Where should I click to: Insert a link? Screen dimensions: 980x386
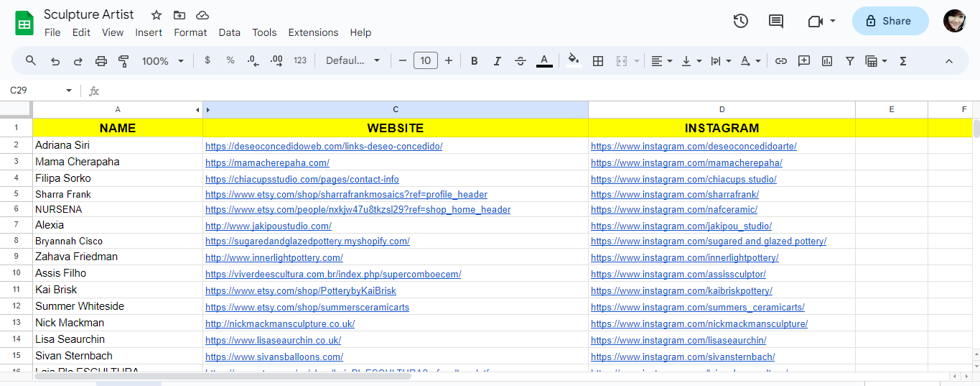click(781, 61)
